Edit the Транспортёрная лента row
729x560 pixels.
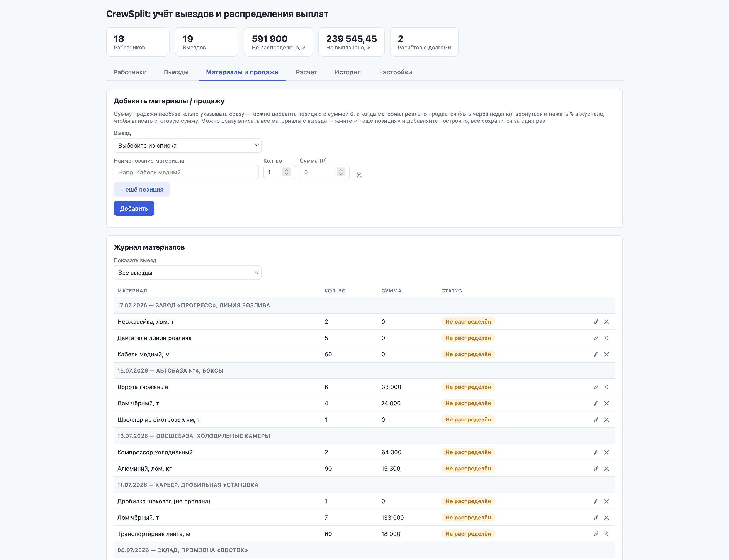pyautogui.click(x=596, y=534)
